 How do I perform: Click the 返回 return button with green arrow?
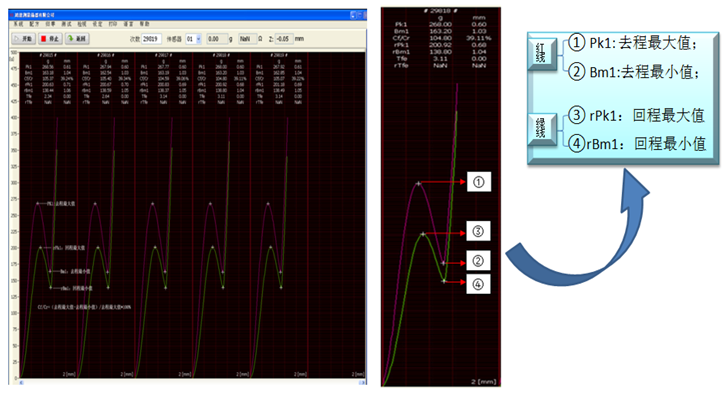click(x=77, y=39)
